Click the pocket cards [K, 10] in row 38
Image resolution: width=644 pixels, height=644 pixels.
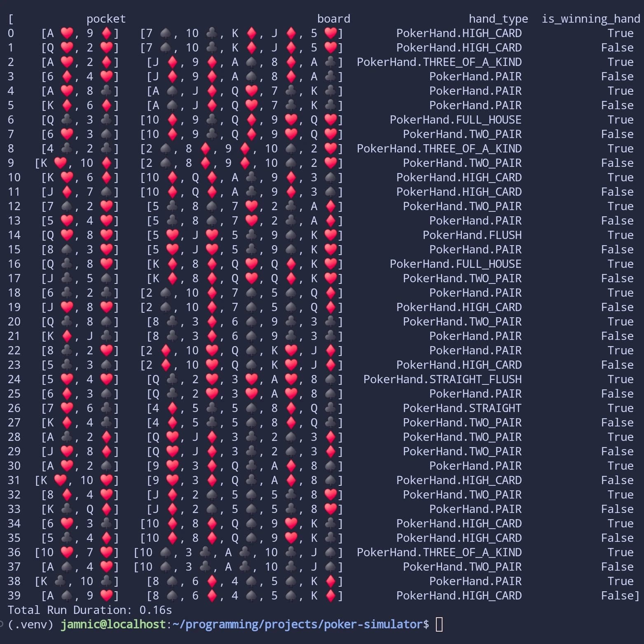click(x=77, y=581)
